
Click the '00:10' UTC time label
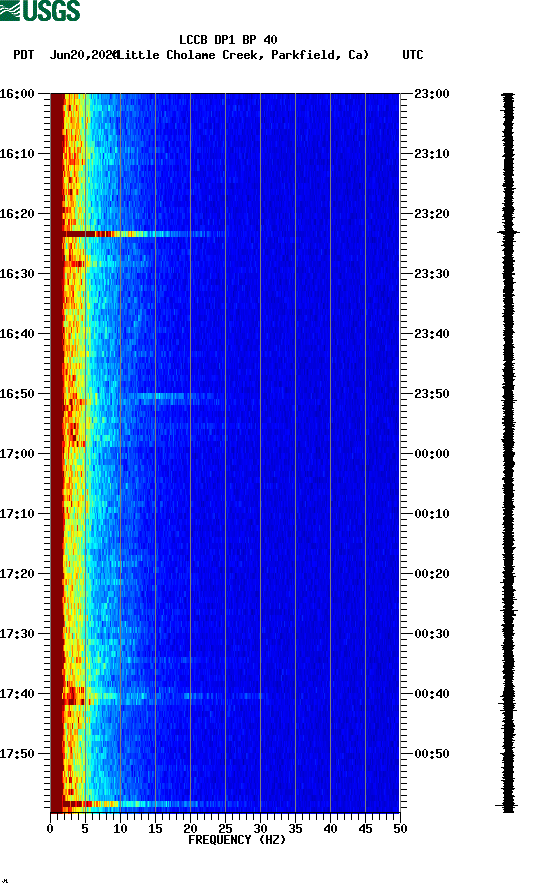[432, 514]
